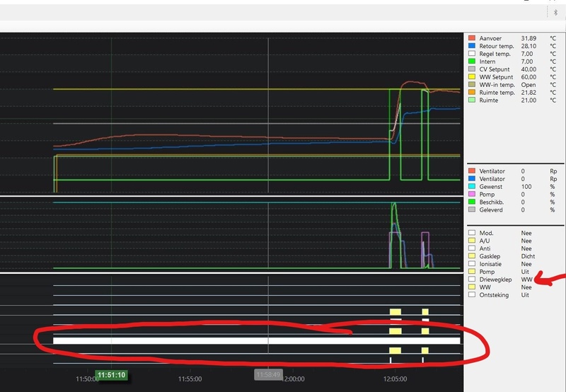The width and height of the screenshot is (566, 392).
Task: Click the Bluetooth icon in the toolbar
Action: pos(555,13)
